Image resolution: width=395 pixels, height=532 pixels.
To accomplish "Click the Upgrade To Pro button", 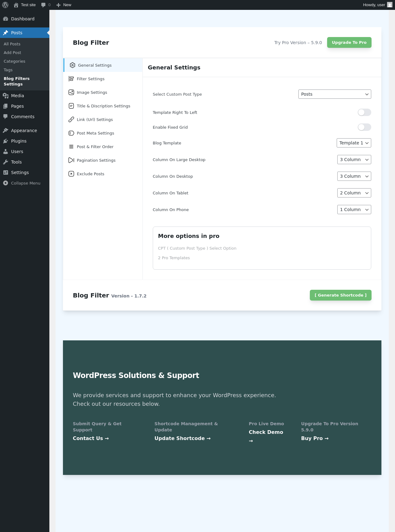I will click(349, 43).
